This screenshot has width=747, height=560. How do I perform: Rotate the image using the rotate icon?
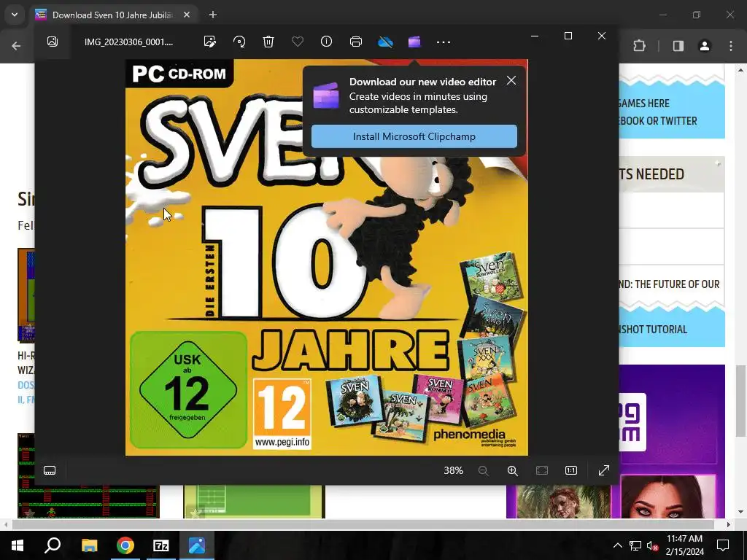coord(239,42)
